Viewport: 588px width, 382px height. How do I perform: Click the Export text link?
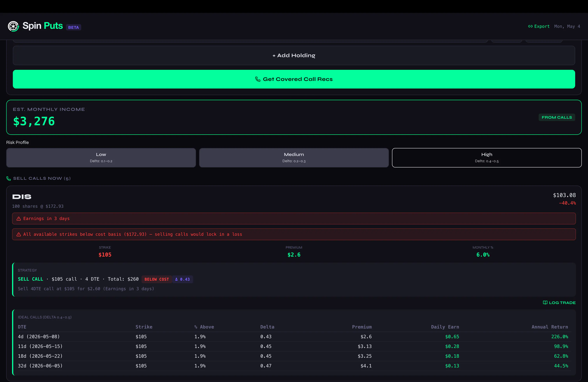[x=542, y=26]
